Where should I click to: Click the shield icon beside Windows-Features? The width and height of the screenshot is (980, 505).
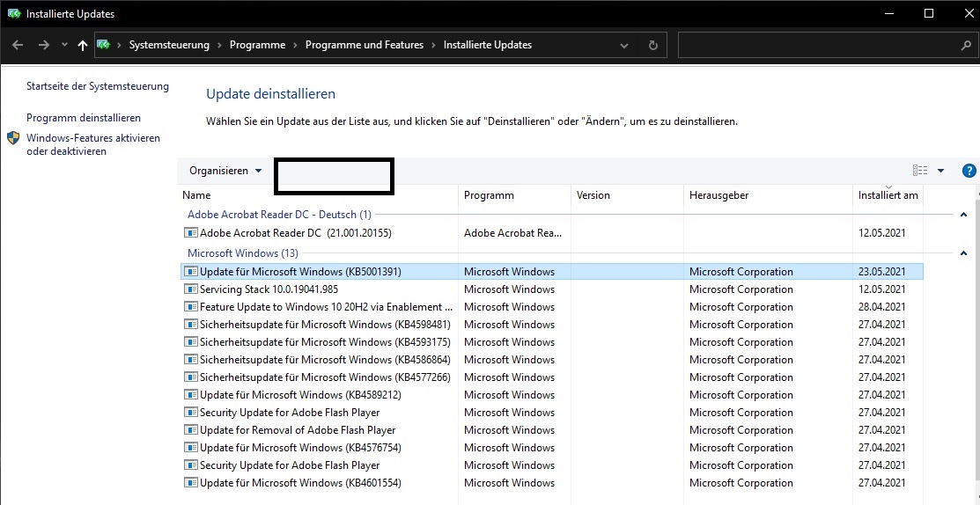(14, 138)
